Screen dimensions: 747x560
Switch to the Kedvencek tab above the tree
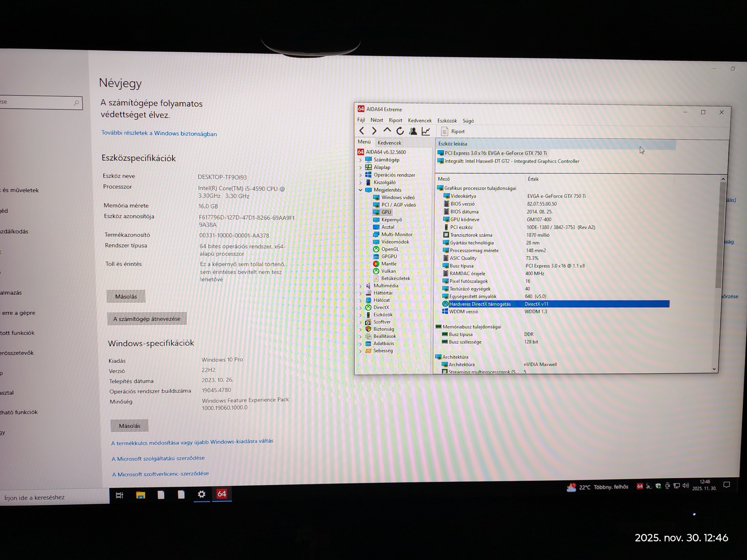pos(389,143)
